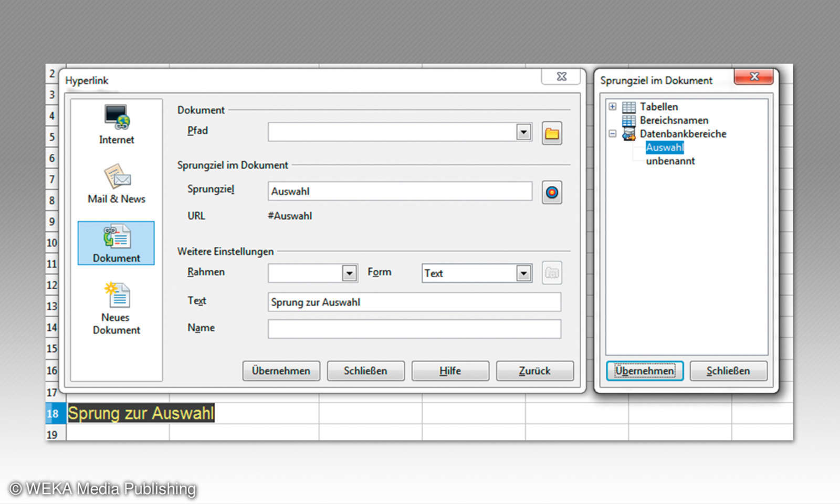Screen dimensions: 840x504
Task: Open the Rahmen dropdown list
Action: click(349, 273)
